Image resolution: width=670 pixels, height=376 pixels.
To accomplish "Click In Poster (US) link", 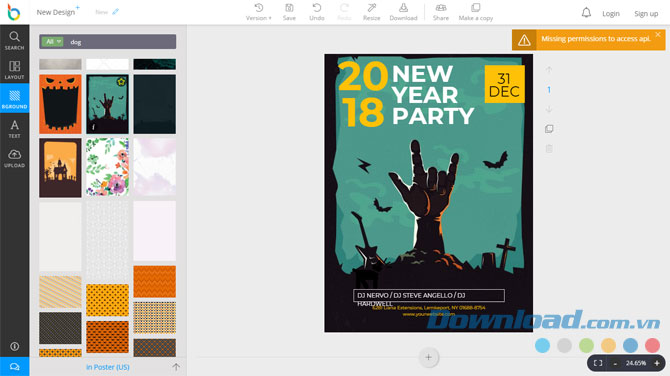I will [x=108, y=367].
